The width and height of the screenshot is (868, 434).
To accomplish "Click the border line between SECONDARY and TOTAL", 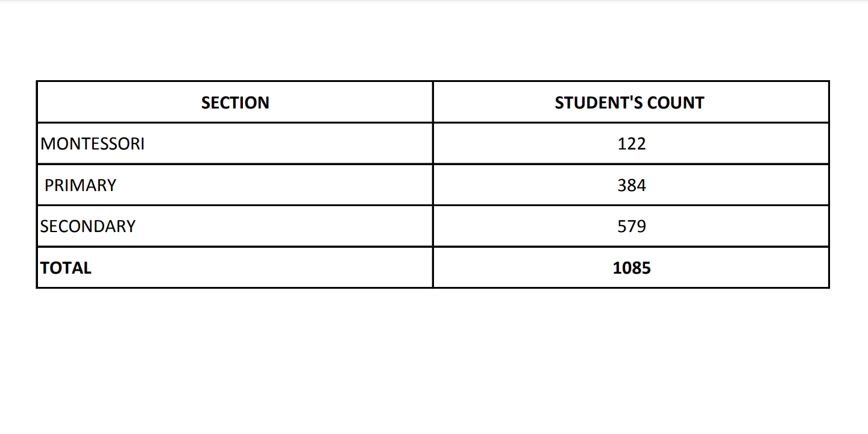I will (x=235, y=247).
